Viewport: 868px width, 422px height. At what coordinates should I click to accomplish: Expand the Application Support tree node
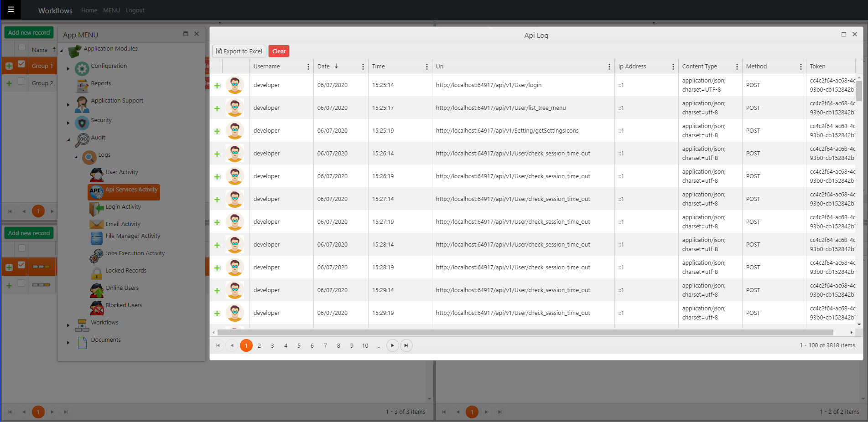pyautogui.click(x=68, y=105)
